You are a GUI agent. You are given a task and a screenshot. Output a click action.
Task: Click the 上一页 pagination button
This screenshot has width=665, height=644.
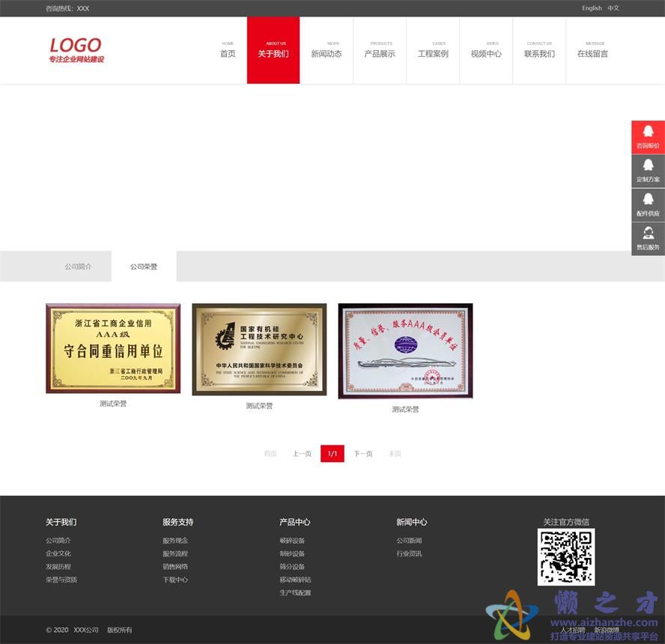tap(302, 454)
